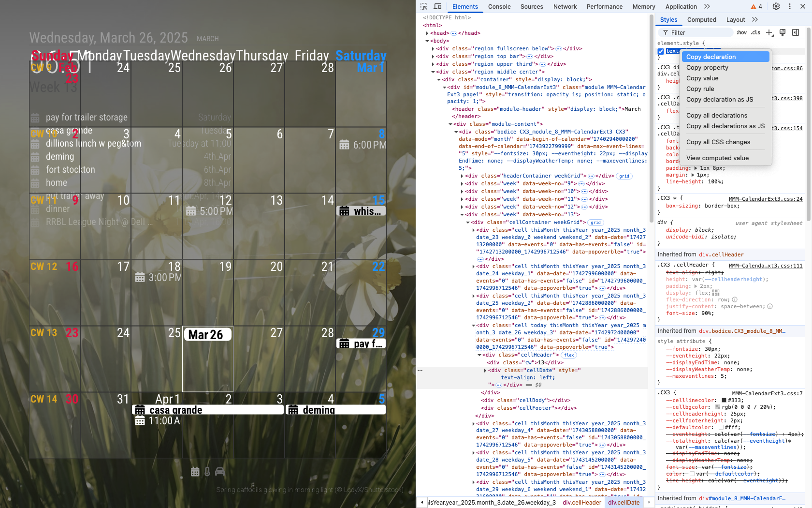The height and width of the screenshot is (508, 812).
Task: Toggle the :hov element state panel
Action: [x=741, y=32]
